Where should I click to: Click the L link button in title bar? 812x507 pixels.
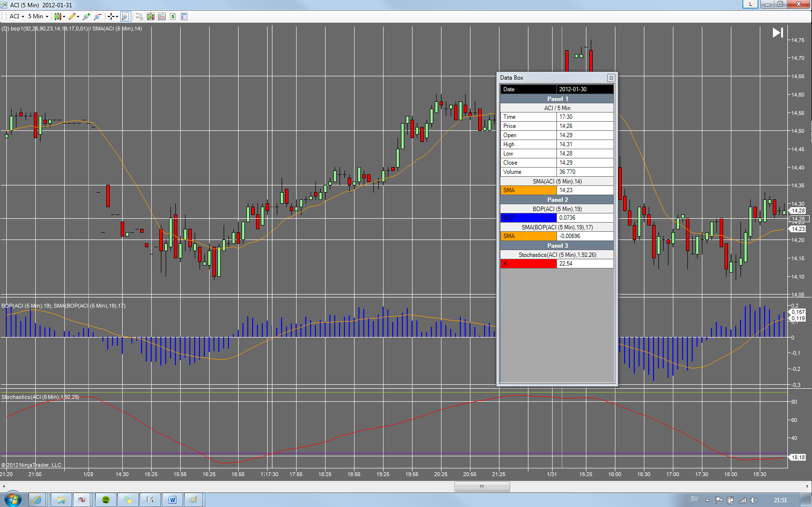tap(750, 4)
